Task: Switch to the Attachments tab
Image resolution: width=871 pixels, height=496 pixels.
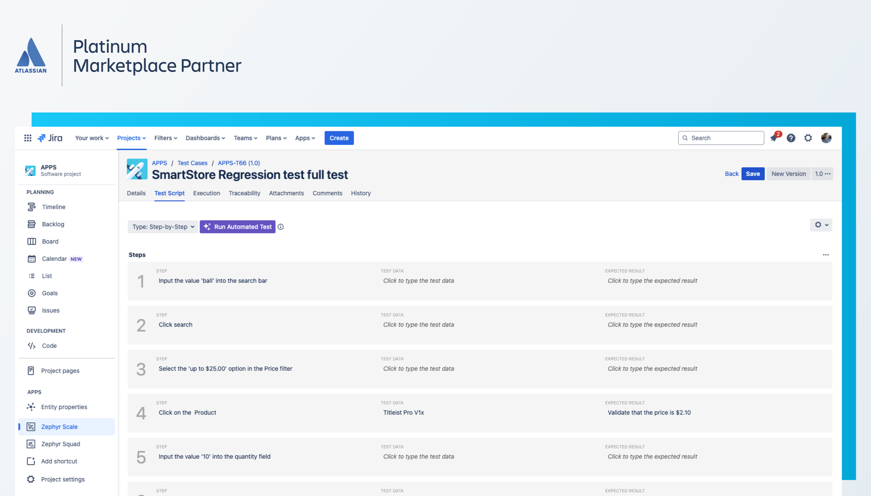Action: click(x=286, y=193)
